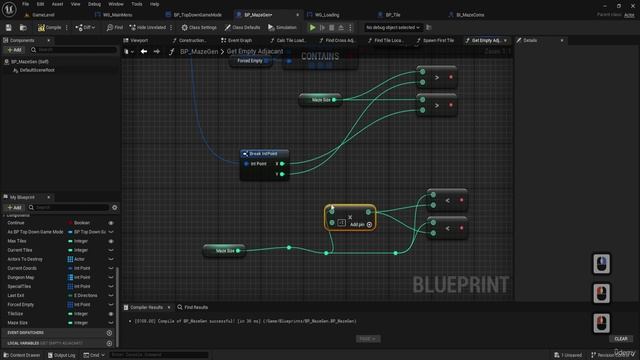This screenshot has width=640, height=360.
Task: Switch to Find Results tab
Action: point(192,307)
